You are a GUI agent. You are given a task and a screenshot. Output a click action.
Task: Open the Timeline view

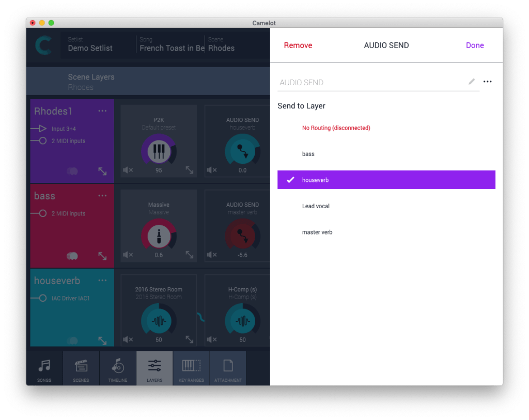tap(118, 368)
